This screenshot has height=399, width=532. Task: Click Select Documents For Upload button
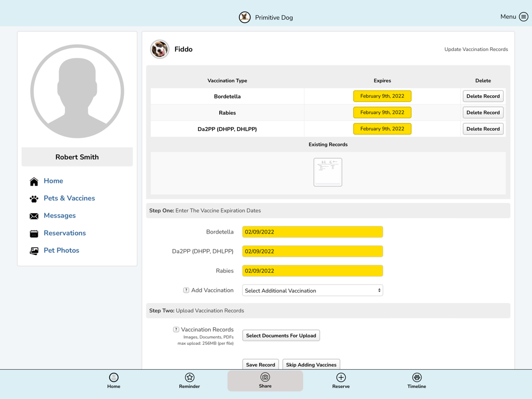(281, 336)
